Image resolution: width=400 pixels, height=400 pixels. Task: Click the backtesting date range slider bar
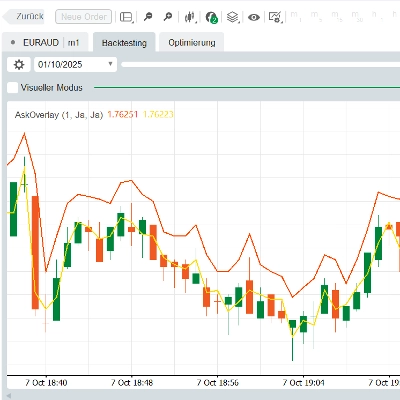[261, 64]
